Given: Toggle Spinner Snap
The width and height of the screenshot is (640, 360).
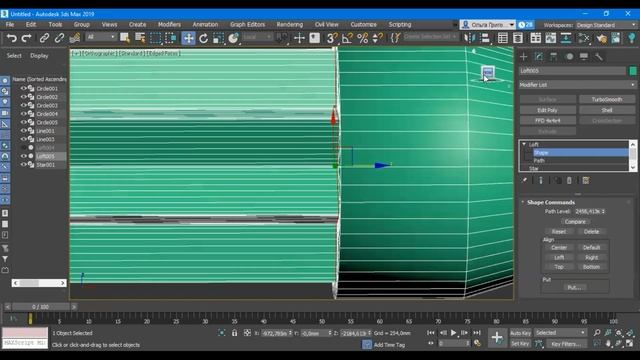Looking at the screenshot, I should tap(377, 38).
